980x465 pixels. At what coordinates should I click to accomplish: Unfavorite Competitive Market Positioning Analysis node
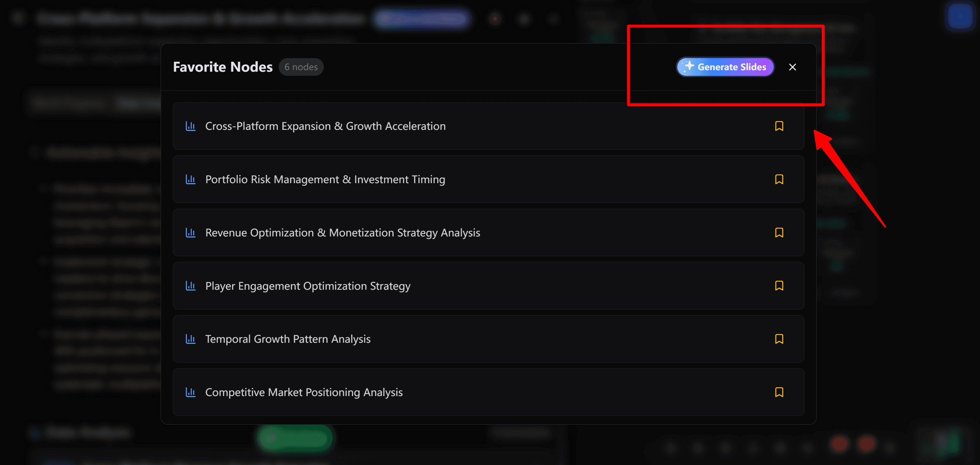779,392
